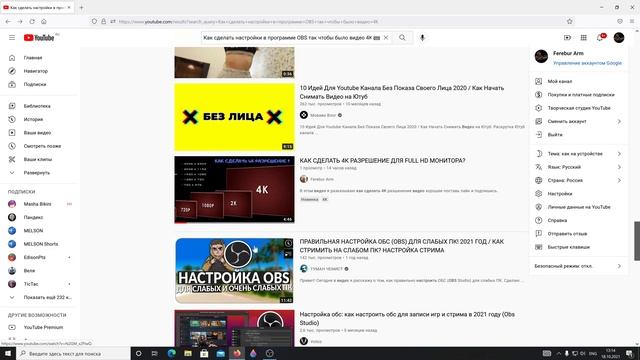Start voice search with microphone
Image resolution: width=640 pixels, height=360 pixels.
(422, 38)
